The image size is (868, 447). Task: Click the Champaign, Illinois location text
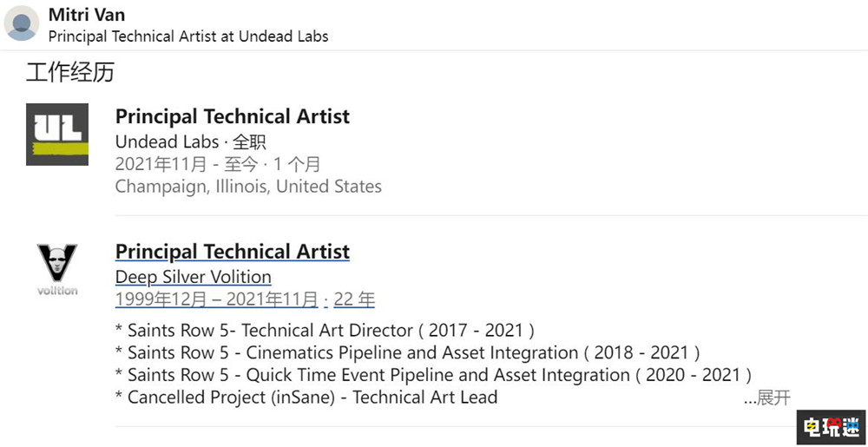tap(247, 186)
